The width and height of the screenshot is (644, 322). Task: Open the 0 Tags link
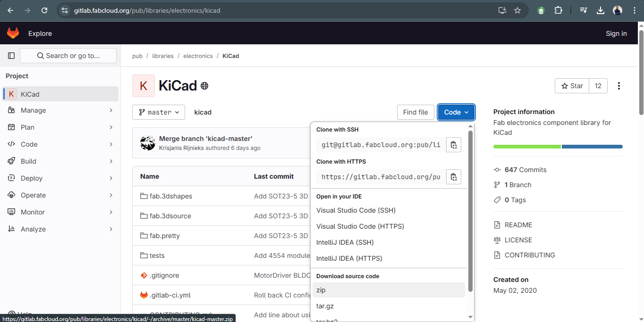[x=515, y=200]
